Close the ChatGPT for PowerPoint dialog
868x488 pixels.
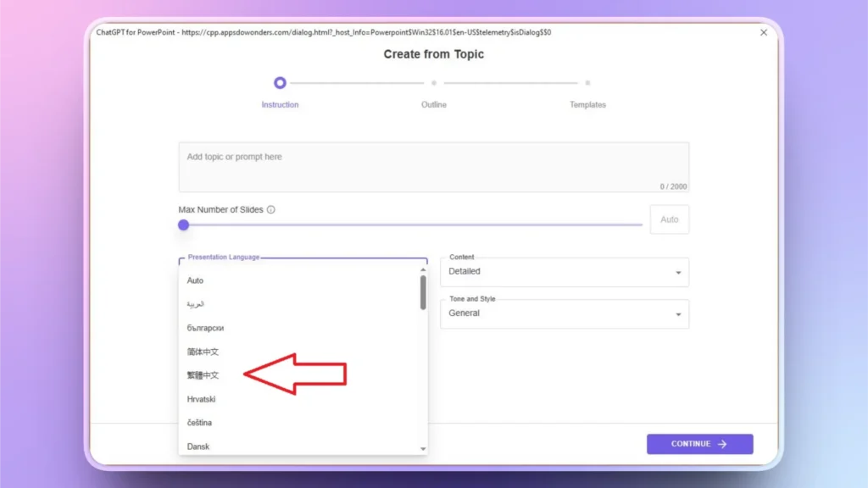click(764, 32)
